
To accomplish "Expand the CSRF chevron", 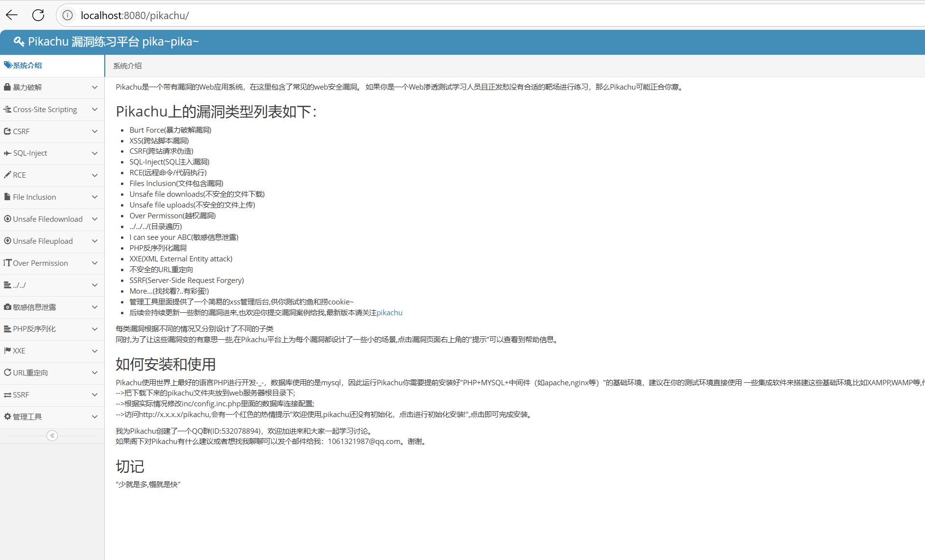I will point(95,131).
